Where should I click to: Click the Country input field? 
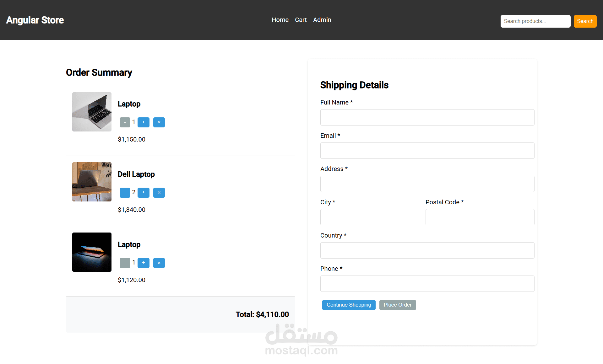point(427,250)
